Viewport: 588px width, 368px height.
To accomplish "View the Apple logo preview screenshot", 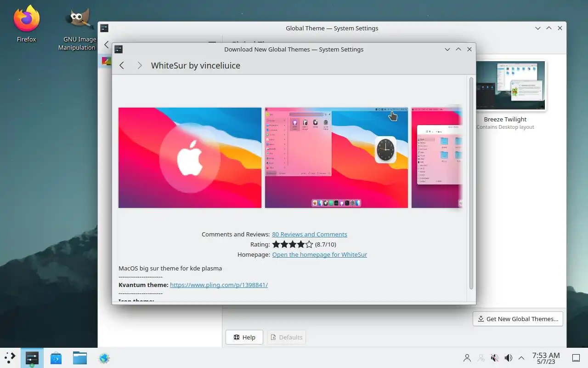I will click(x=190, y=158).
